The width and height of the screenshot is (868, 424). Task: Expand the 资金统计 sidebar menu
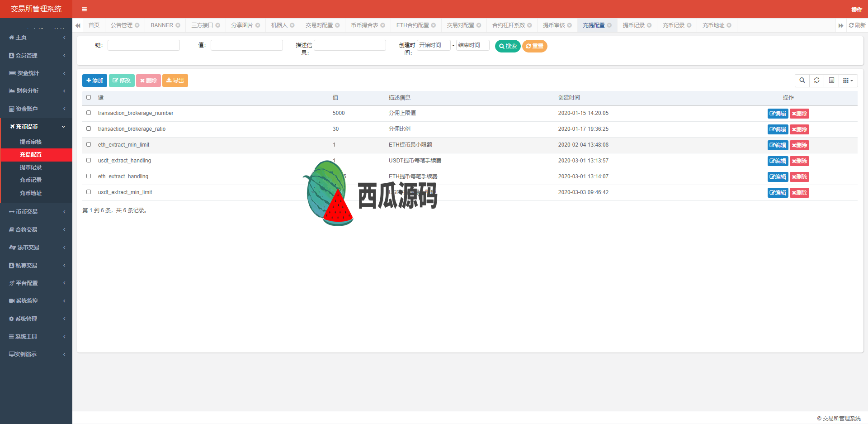pyautogui.click(x=36, y=73)
